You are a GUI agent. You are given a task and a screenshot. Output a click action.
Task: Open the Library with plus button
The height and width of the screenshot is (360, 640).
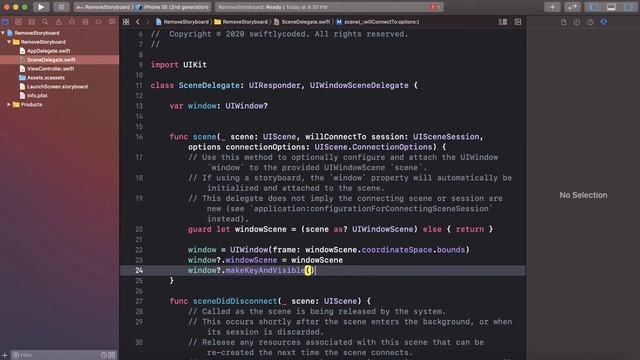[x=552, y=7]
